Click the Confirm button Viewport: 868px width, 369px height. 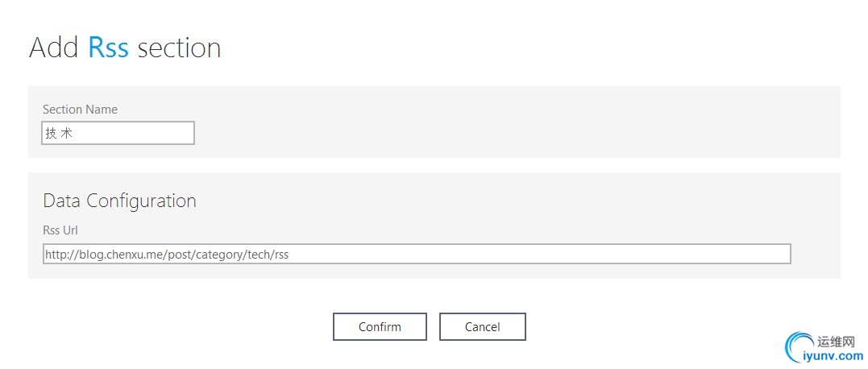pyautogui.click(x=380, y=326)
